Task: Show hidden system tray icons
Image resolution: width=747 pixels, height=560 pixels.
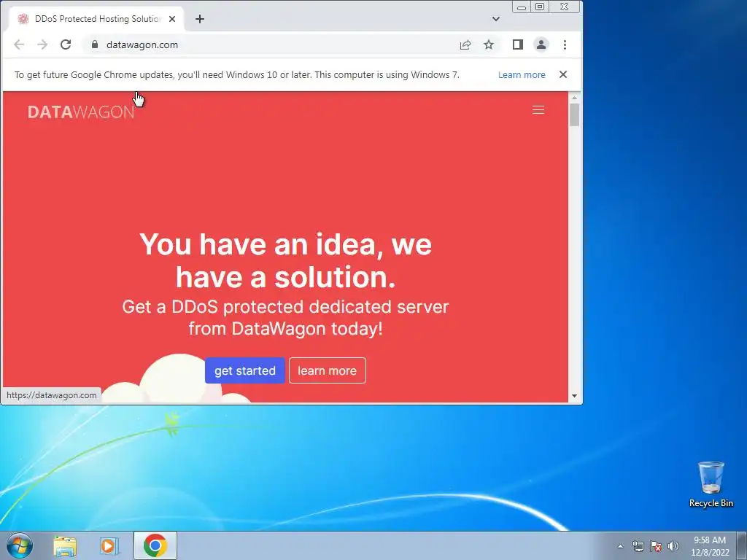Action: pyautogui.click(x=620, y=546)
